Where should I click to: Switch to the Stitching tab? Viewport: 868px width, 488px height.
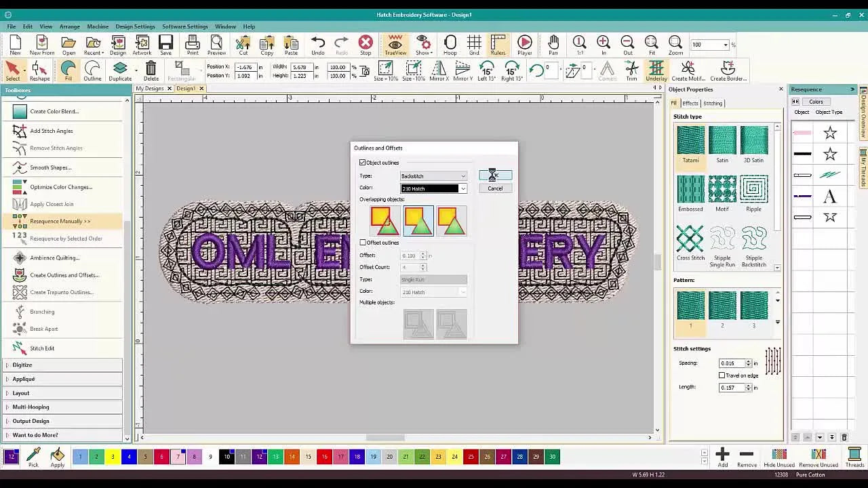coord(712,103)
